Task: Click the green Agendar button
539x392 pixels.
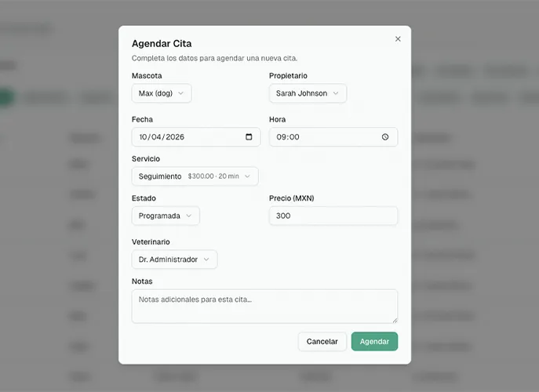Action: 374,342
